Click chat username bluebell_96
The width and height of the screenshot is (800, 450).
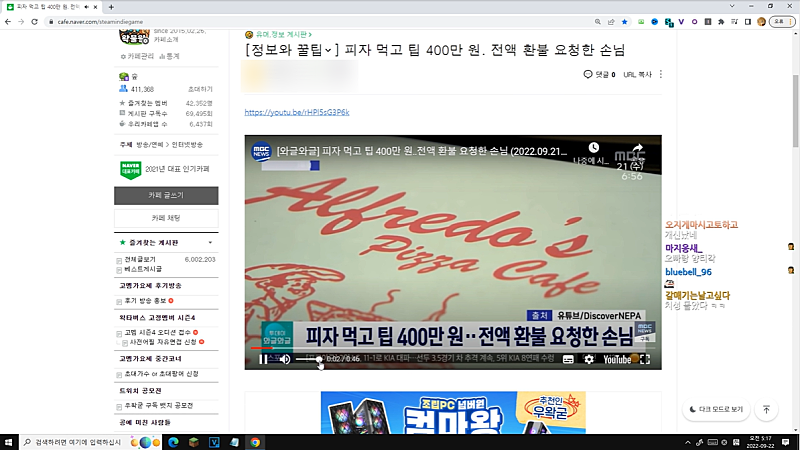click(688, 272)
